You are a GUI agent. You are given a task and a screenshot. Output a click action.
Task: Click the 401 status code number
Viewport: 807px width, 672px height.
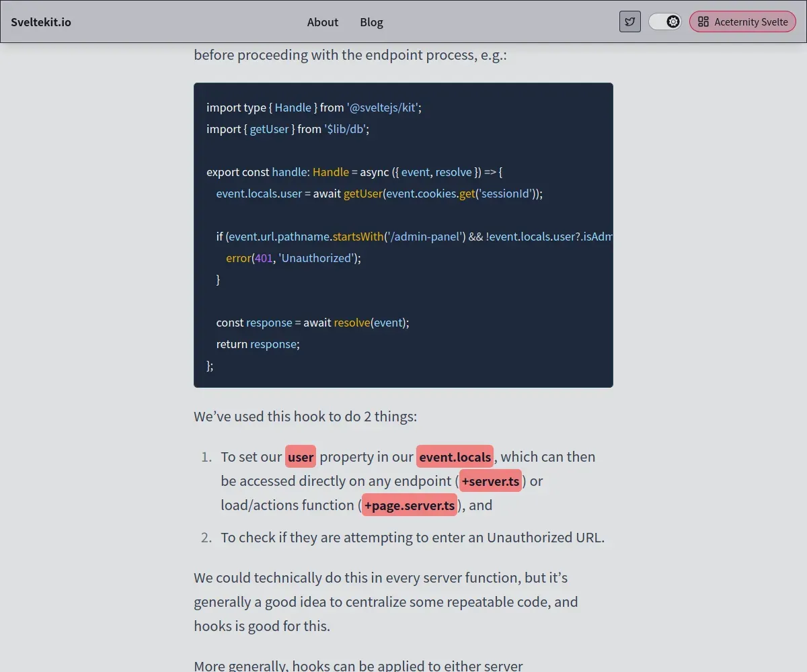tap(264, 258)
